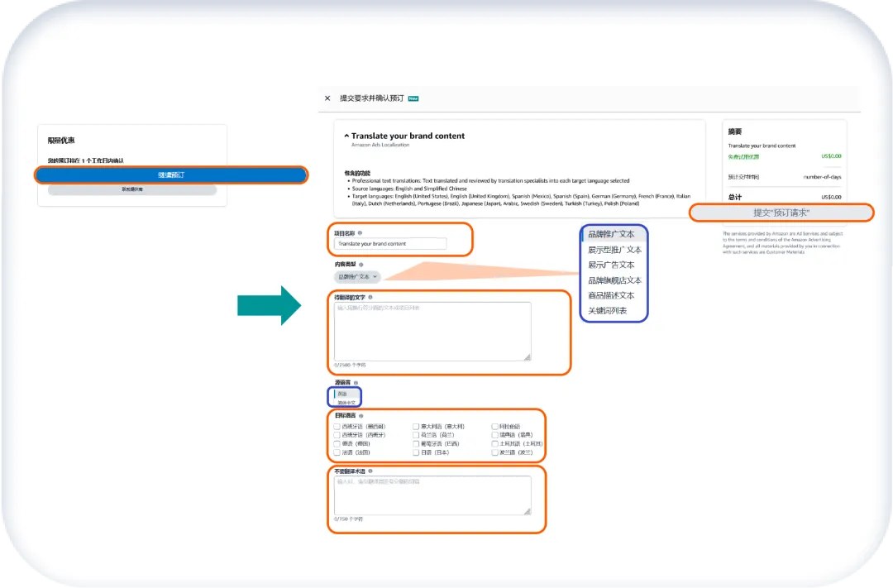Click the blue 继续预订 button
Screen dimensions: 893x588
click(x=171, y=175)
